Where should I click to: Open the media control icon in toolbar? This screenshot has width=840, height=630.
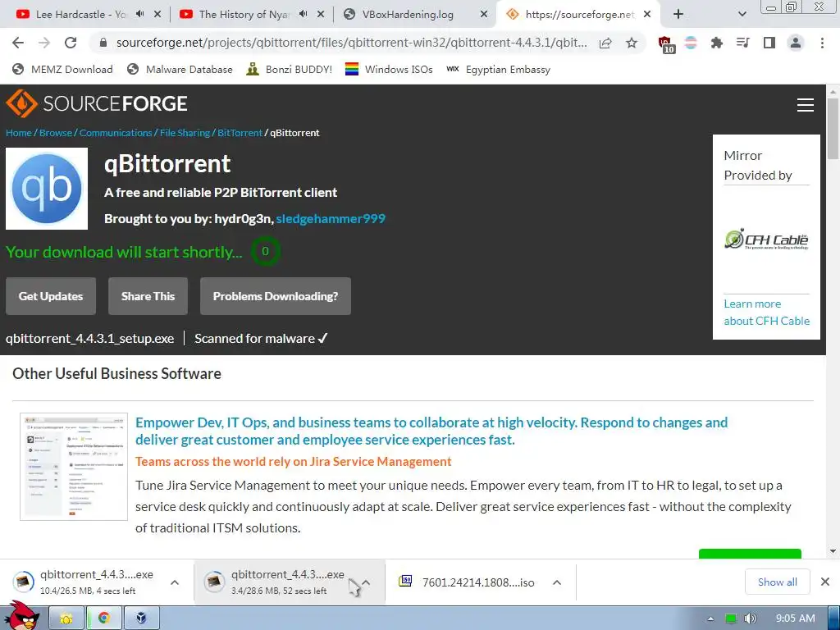tap(742, 43)
